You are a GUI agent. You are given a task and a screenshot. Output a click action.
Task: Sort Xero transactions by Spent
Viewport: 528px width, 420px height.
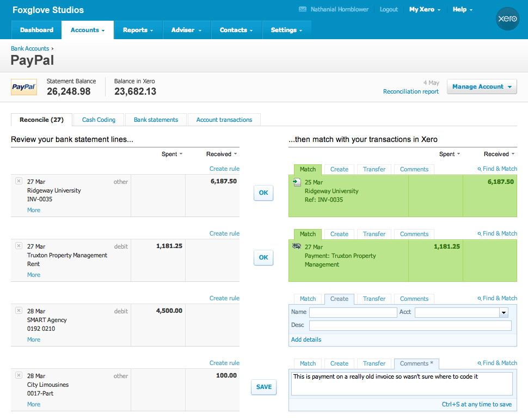(450, 154)
